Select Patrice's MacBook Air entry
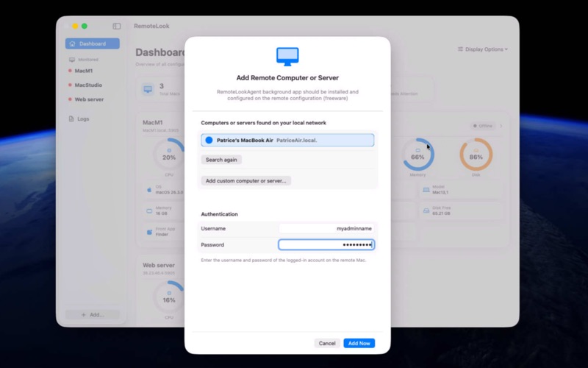 click(287, 140)
